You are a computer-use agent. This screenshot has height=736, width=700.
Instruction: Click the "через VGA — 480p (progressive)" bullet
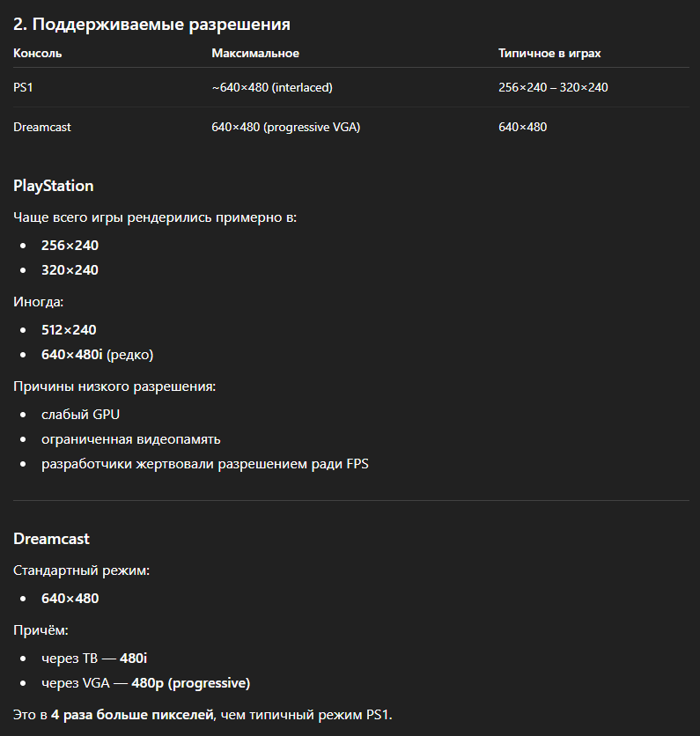point(145,683)
